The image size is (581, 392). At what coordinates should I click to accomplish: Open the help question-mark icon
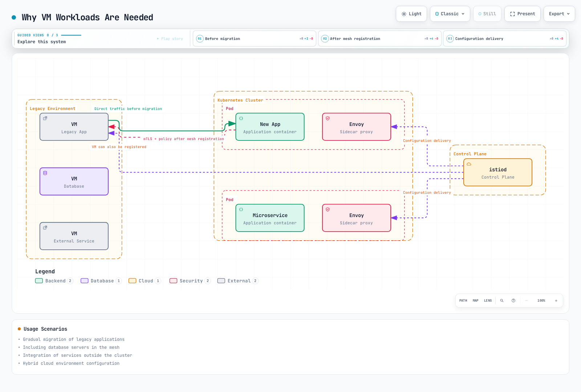coord(513,301)
